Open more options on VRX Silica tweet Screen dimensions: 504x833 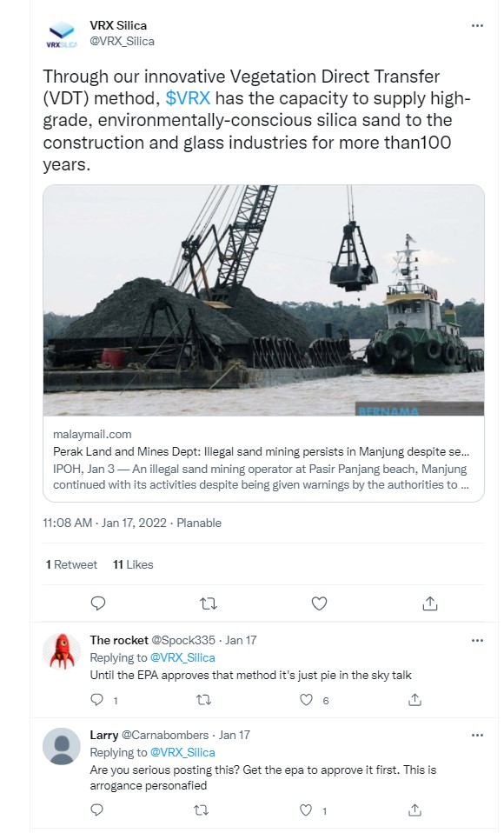[x=477, y=25]
